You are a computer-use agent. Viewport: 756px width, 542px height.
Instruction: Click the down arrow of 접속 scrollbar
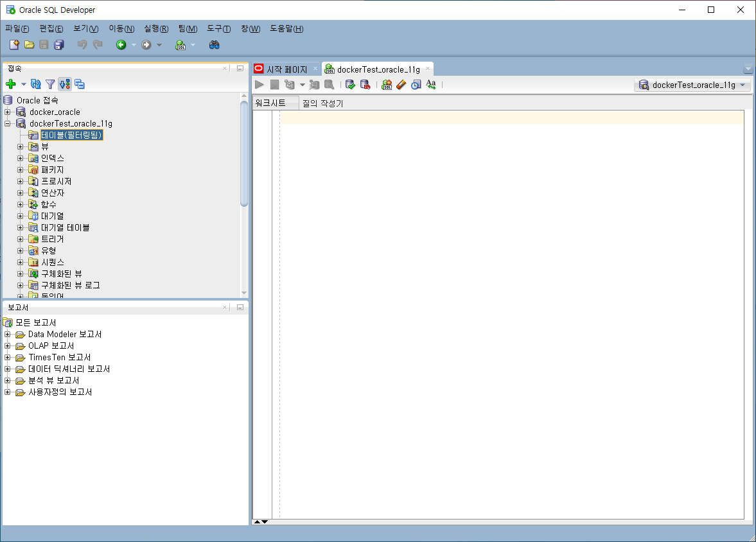click(244, 293)
